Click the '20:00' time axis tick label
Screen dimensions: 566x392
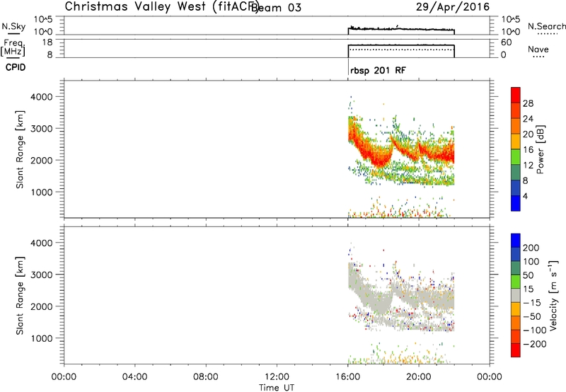pos(419,377)
